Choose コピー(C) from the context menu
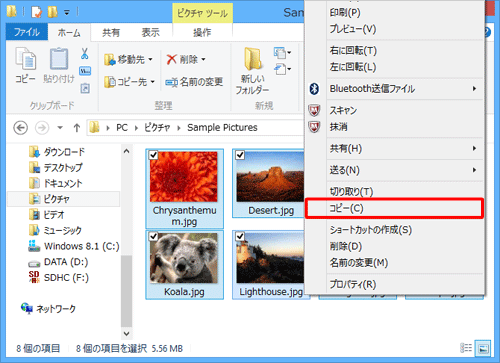Viewport: 500px width, 363px height. pyautogui.click(x=394, y=208)
